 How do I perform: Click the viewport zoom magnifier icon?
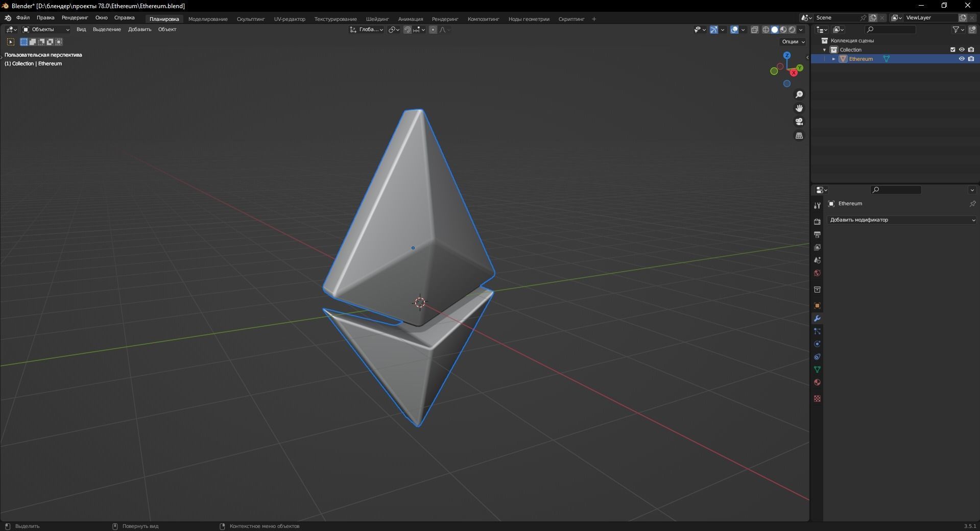point(799,94)
